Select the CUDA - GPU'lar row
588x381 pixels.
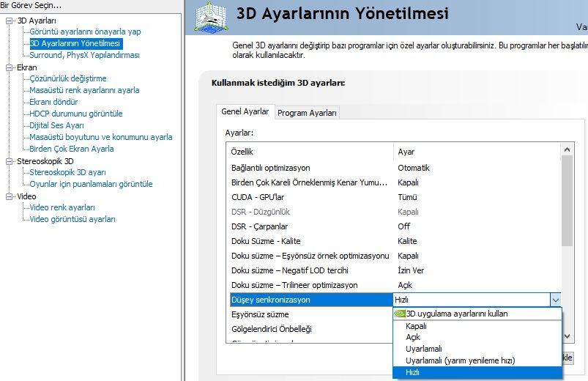394,197
